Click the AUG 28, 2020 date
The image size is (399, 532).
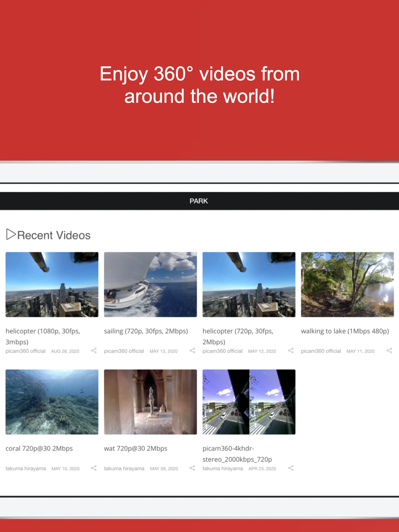[65, 351]
